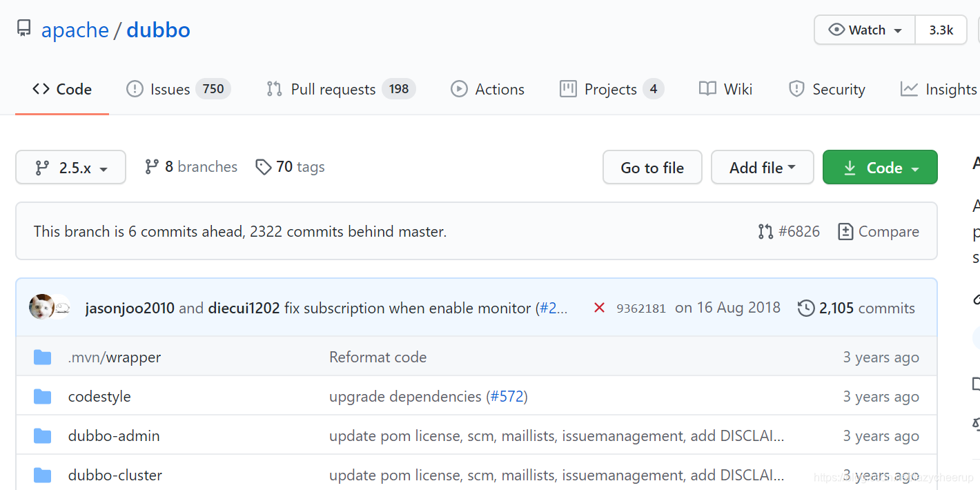
Task: Open the dubbo-cluster folder
Action: (x=115, y=476)
